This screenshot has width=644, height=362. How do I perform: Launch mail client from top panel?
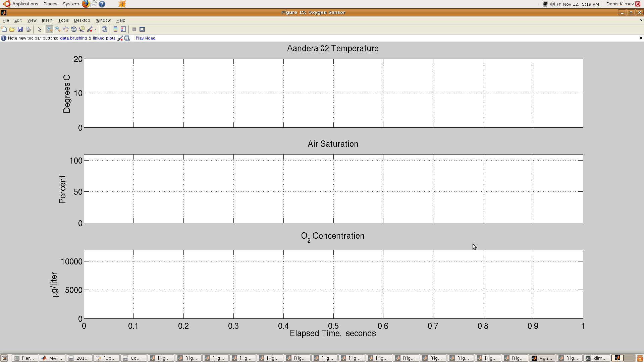(94, 4)
